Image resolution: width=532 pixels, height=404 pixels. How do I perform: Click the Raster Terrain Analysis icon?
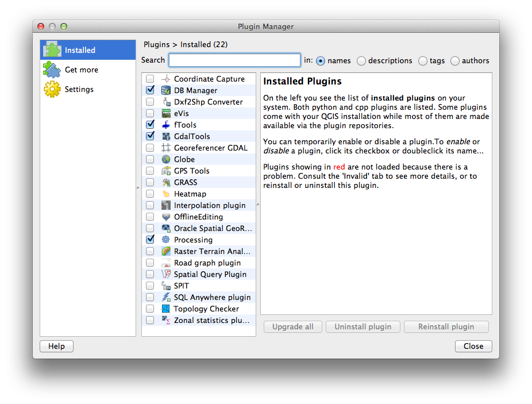(166, 251)
